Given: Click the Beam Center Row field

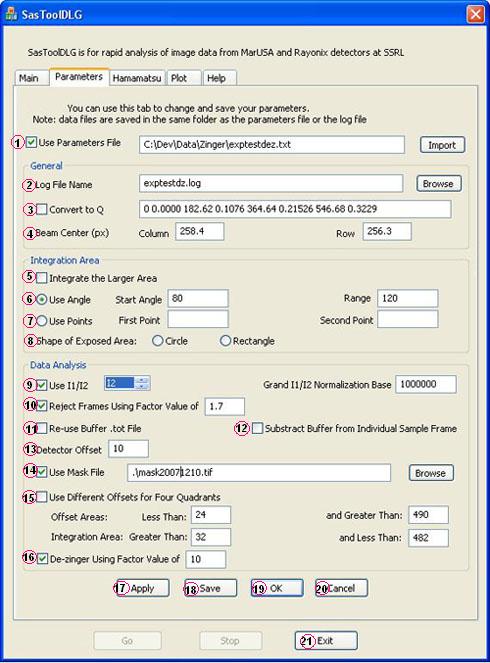Looking at the screenshot, I should point(387,231).
